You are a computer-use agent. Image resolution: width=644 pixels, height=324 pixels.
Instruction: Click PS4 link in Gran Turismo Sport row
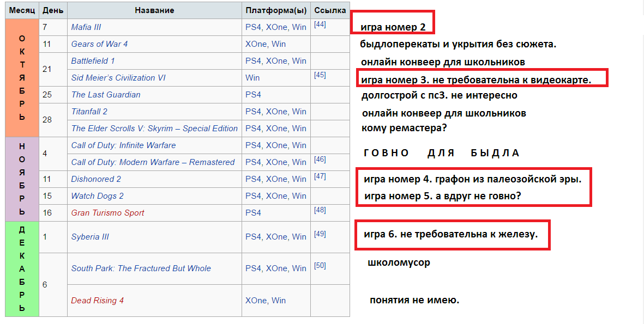(253, 212)
